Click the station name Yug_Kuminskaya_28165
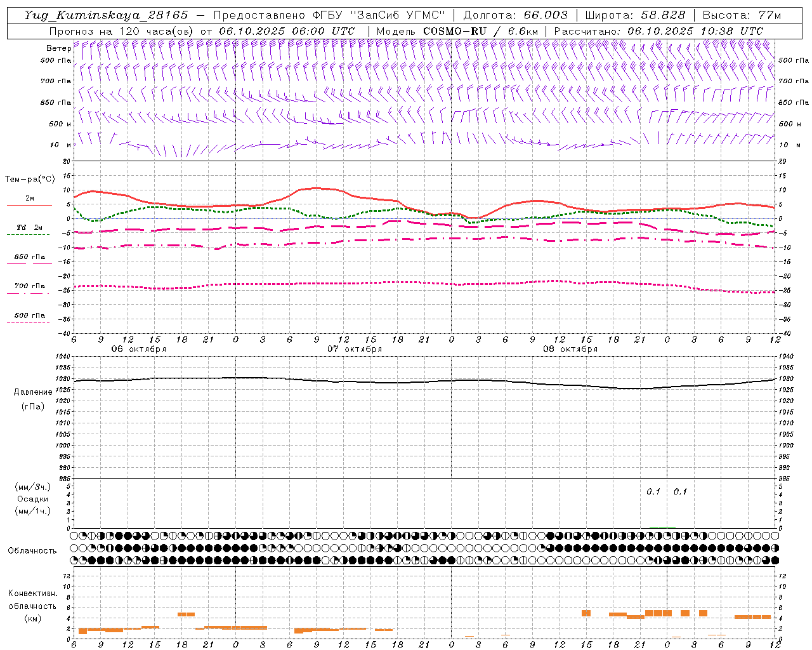 pyautogui.click(x=106, y=15)
